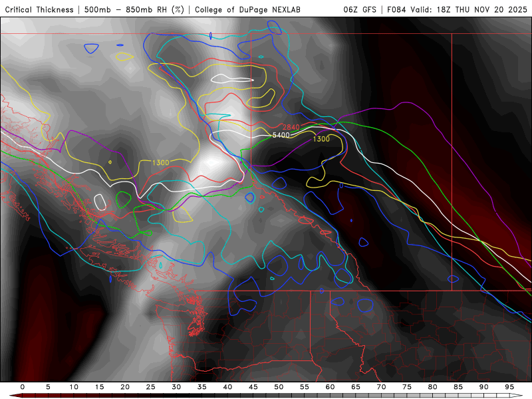Click the "30" value on the color scale
This screenshot has width=532, height=399.
176,387
